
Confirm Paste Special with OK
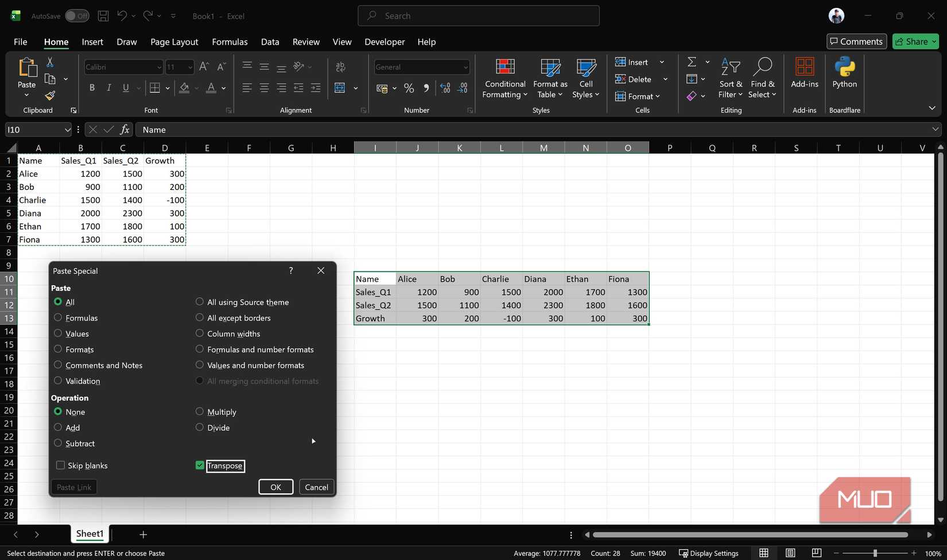click(x=275, y=487)
